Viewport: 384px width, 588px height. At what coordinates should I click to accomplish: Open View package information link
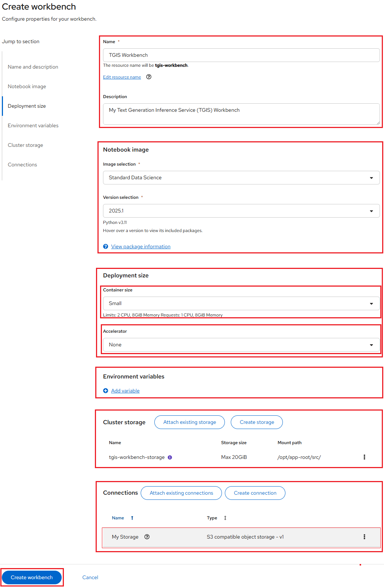click(141, 247)
